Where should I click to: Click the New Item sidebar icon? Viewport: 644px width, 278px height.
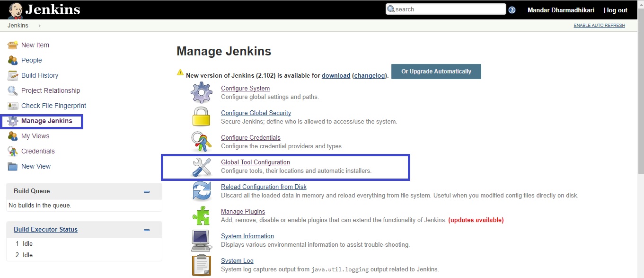pos(13,45)
